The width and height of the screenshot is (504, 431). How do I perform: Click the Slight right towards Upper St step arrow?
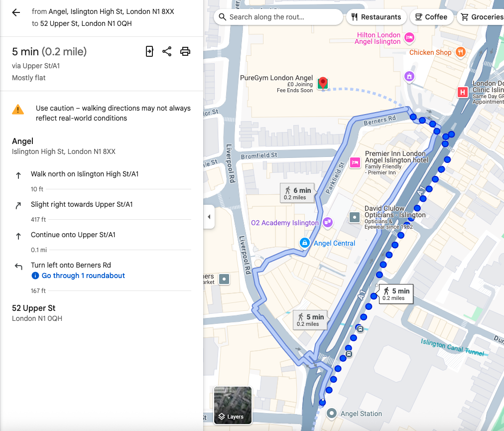(x=18, y=205)
